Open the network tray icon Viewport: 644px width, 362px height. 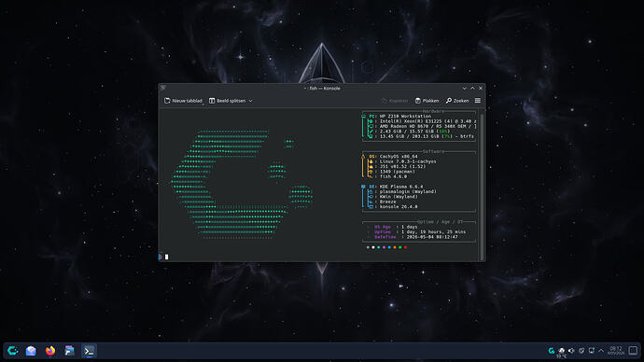tap(592, 351)
